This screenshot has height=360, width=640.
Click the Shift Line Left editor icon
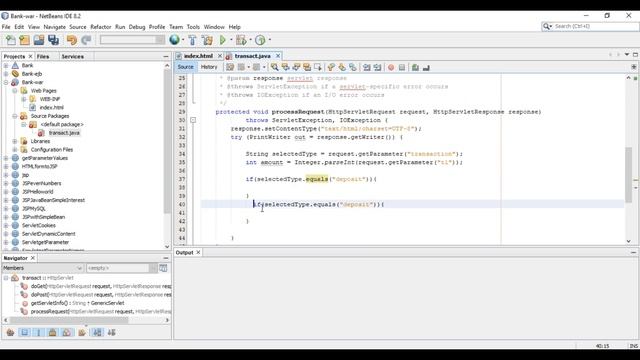(x=367, y=67)
